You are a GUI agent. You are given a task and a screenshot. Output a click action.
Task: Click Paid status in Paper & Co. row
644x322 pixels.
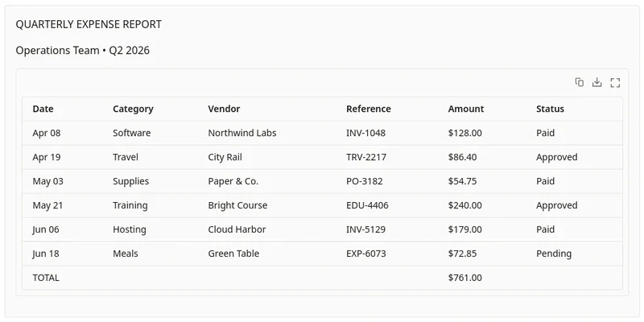[x=546, y=182]
